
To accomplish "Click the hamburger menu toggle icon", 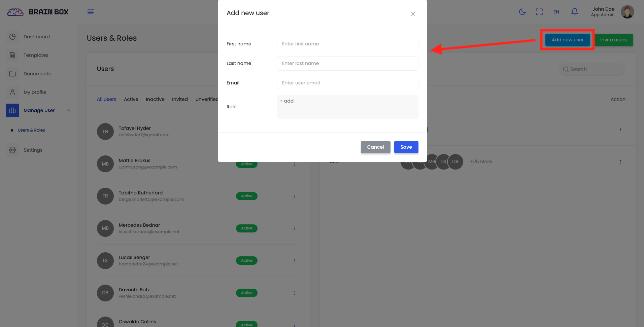I will 91,12.
